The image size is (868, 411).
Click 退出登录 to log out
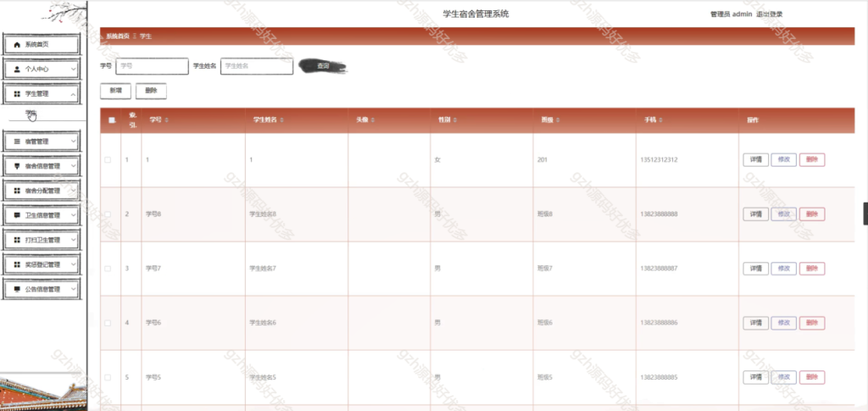click(776, 14)
